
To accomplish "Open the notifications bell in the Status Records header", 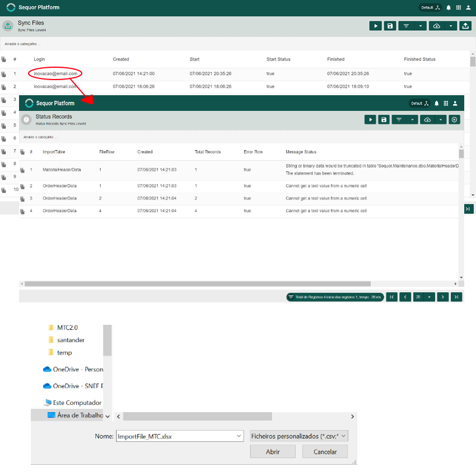I will pos(437,104).
